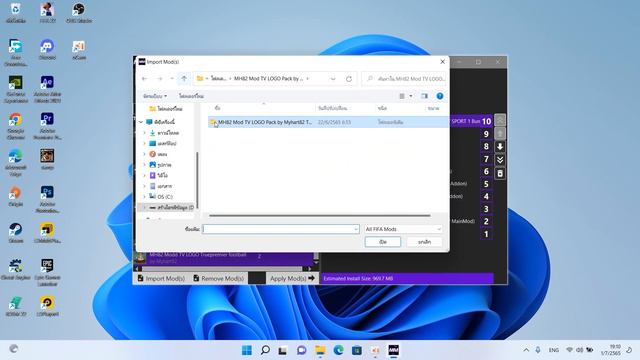Click the move-to-top arrow in Mod Manager

[x=500, y=120]
